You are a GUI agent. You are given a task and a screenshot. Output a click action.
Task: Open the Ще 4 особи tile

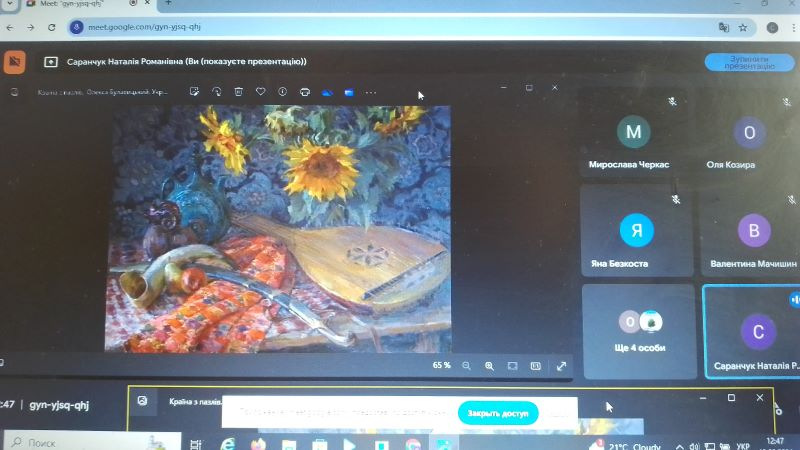tap(640, 332)
